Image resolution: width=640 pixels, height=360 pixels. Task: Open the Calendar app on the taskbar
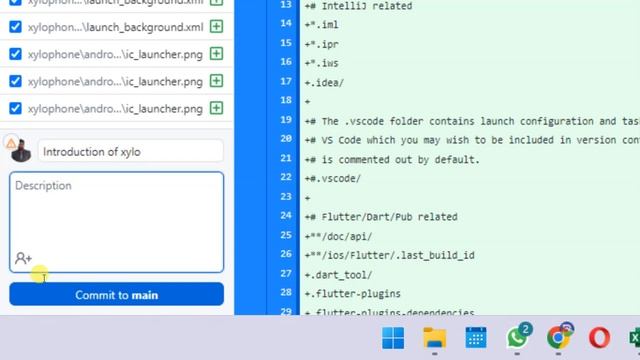476,338
